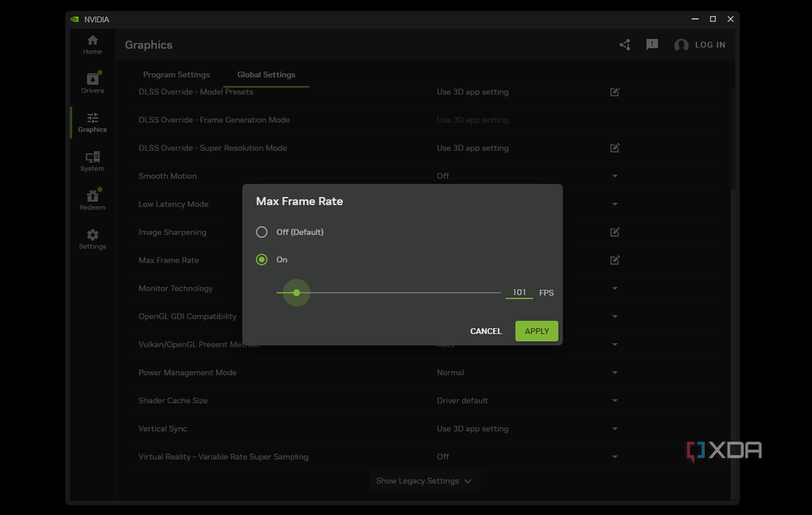Screen dimensions: 812x515
Task: Open Power Management Mode dropdown arrow
Action: coord(615,373)
